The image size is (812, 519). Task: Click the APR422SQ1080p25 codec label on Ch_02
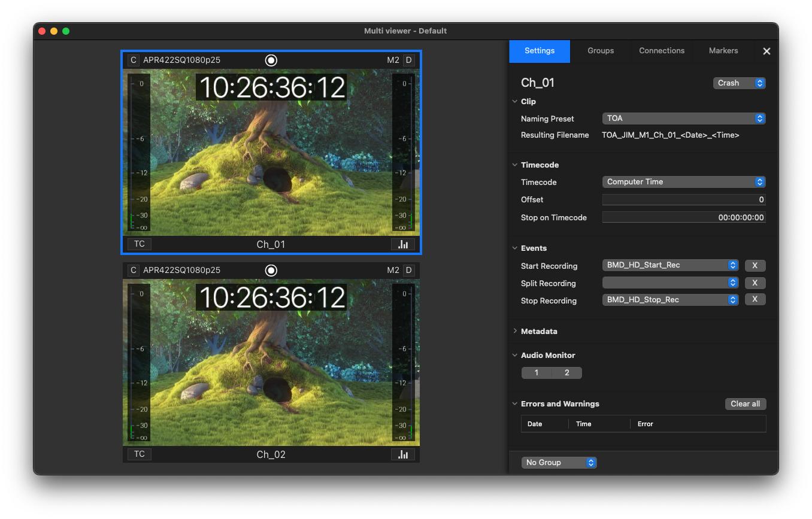pos(182,270)
